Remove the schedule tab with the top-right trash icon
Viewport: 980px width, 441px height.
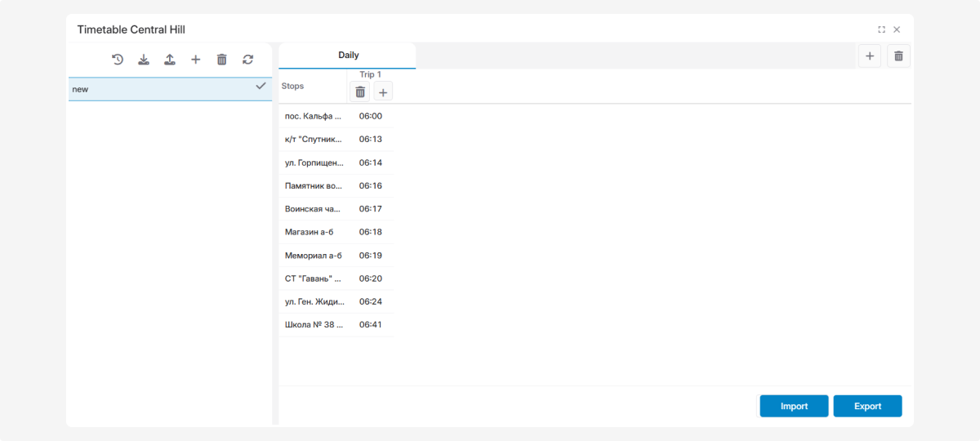(x=898, y=56)
